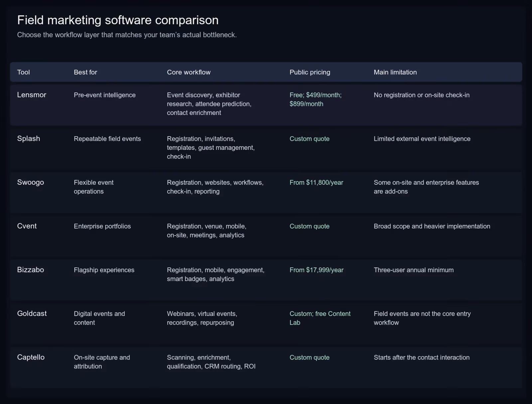Select the Swoogo tool name

pos(31,182)
